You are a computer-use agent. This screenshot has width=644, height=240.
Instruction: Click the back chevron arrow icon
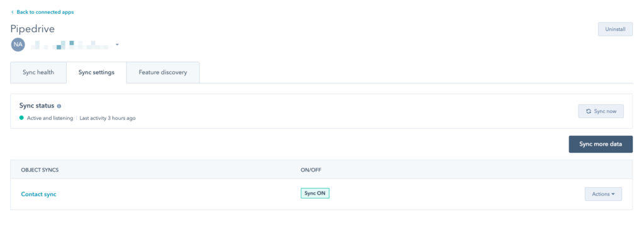(13, 13)
